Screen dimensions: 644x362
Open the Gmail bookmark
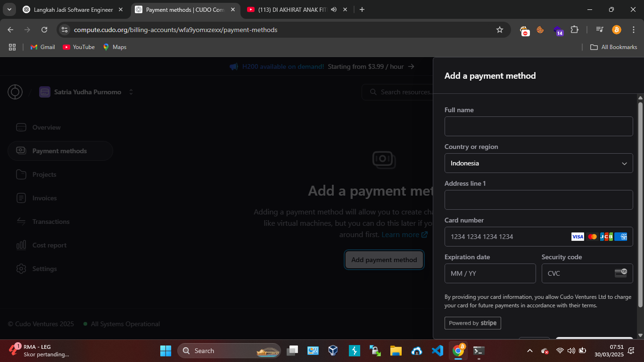(x=42, y=47)
